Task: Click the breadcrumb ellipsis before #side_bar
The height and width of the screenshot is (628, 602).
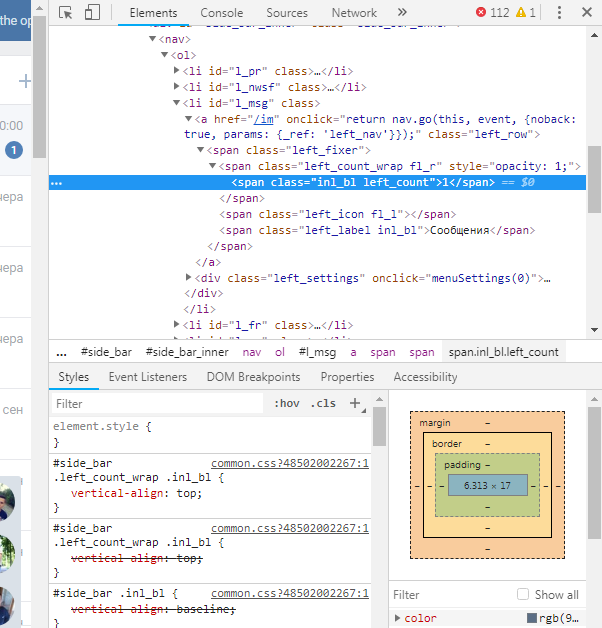Action: 61,352
